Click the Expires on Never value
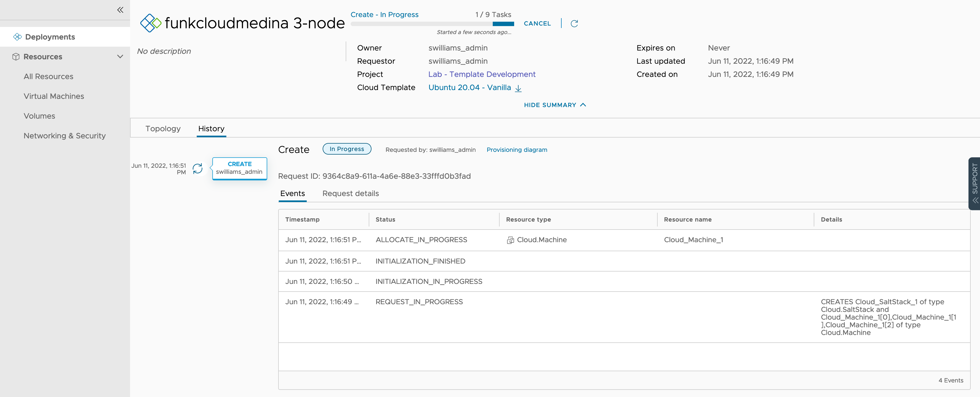 (x=719, y=48)
